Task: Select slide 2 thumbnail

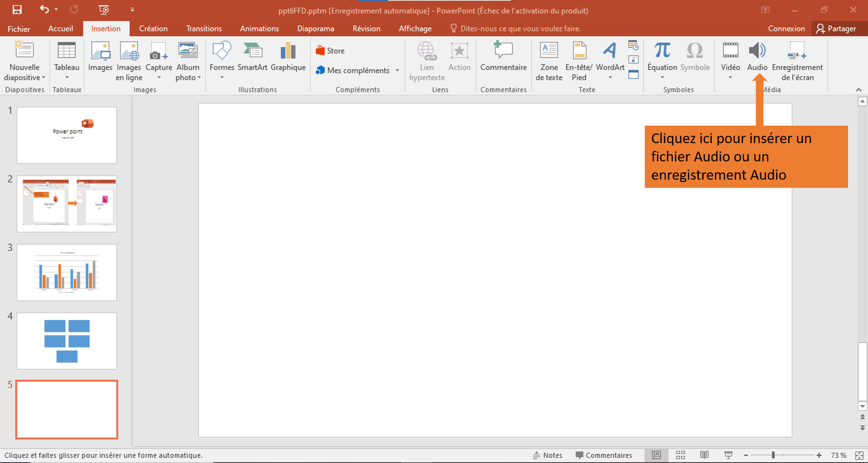Action: 67,203
